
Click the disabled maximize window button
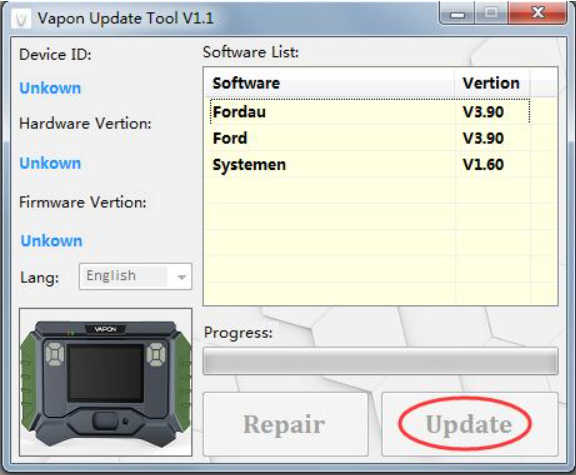point(491,14)
